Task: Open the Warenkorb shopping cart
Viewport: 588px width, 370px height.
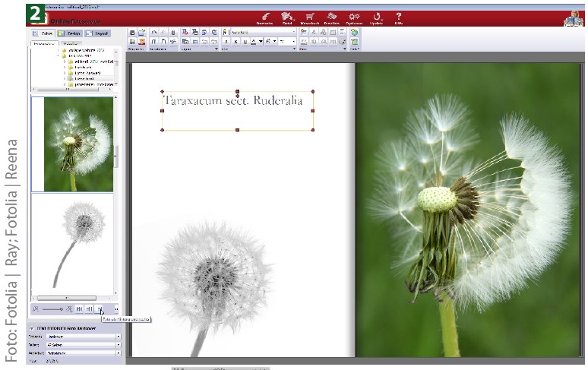Action: [309, 17]
